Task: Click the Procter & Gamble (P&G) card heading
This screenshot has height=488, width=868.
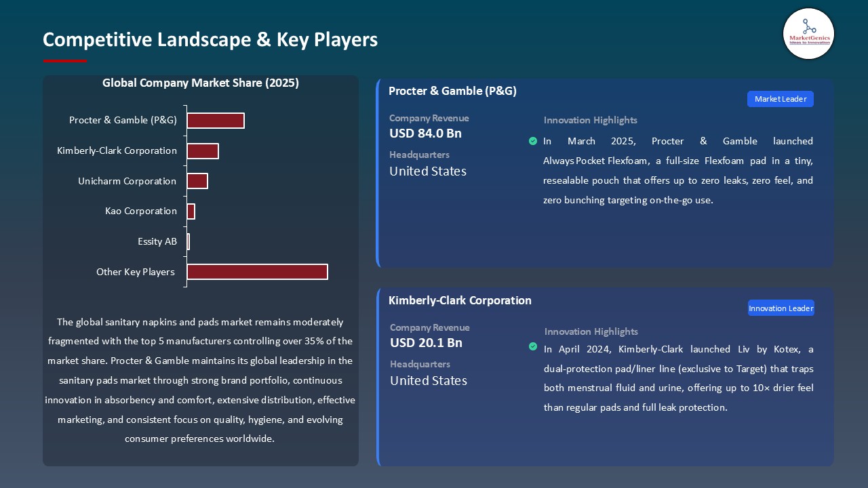Action: (x=452, y=91)
